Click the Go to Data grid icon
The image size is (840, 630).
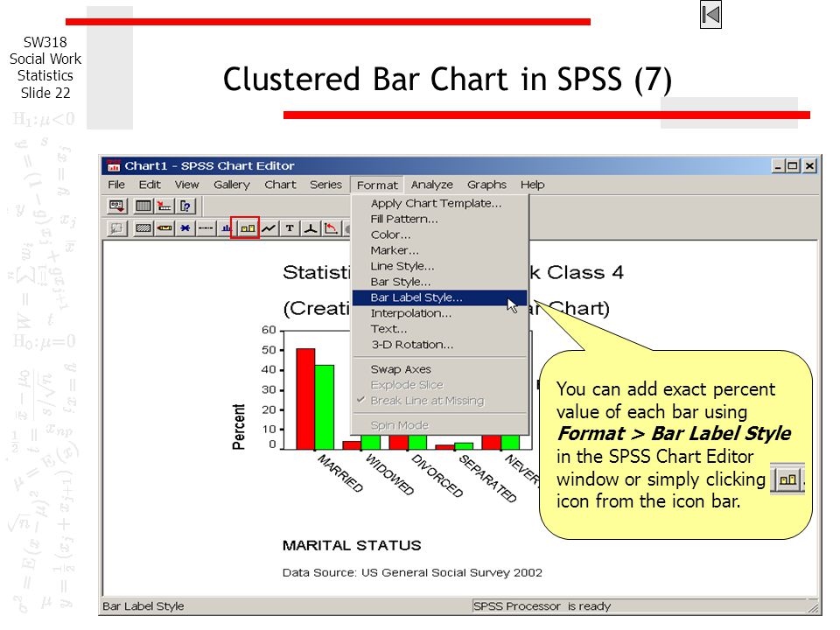pyautogui.click(x=143, y=206)
